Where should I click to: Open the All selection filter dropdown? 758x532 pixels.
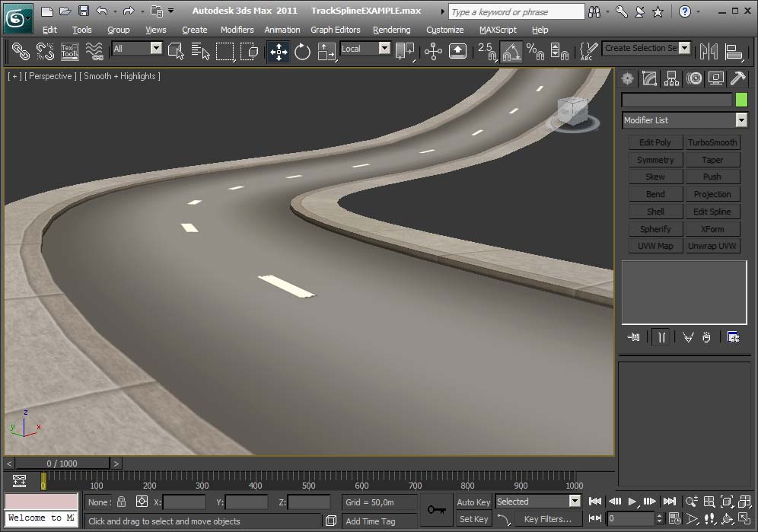pyautogui.click(x=156, y=48)
